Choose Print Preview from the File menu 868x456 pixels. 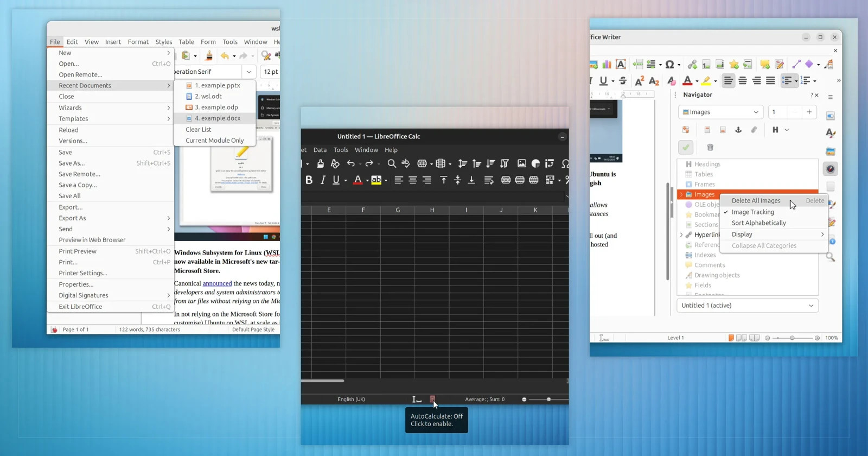pyautogui.click(x=111, y=251)
